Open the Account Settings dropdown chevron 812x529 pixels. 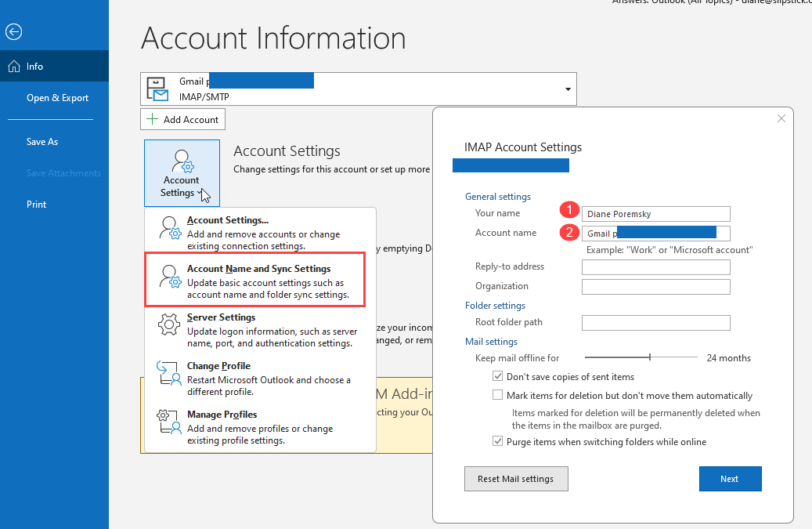click(x=199, y=194)
